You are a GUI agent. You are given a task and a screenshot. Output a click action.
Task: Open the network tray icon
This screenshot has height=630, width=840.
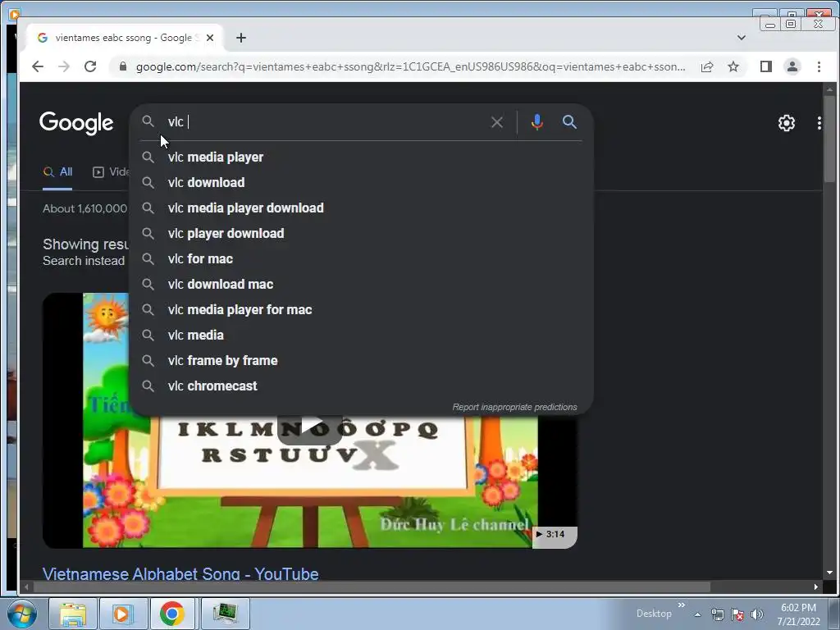tap(717, 614)
